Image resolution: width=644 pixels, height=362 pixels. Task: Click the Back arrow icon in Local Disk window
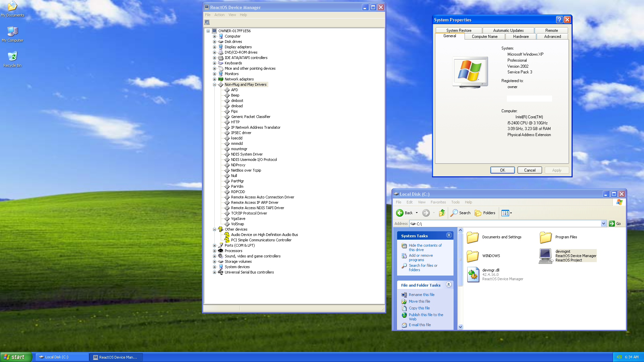pos(400,213)
